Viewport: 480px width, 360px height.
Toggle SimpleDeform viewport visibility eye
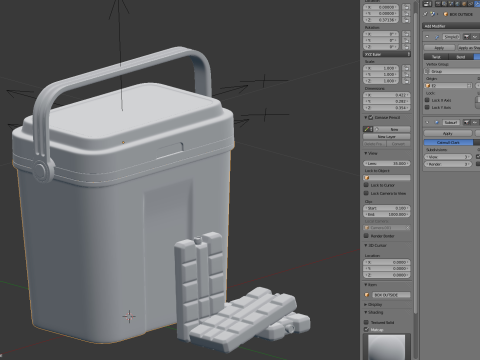pos(474,37)
